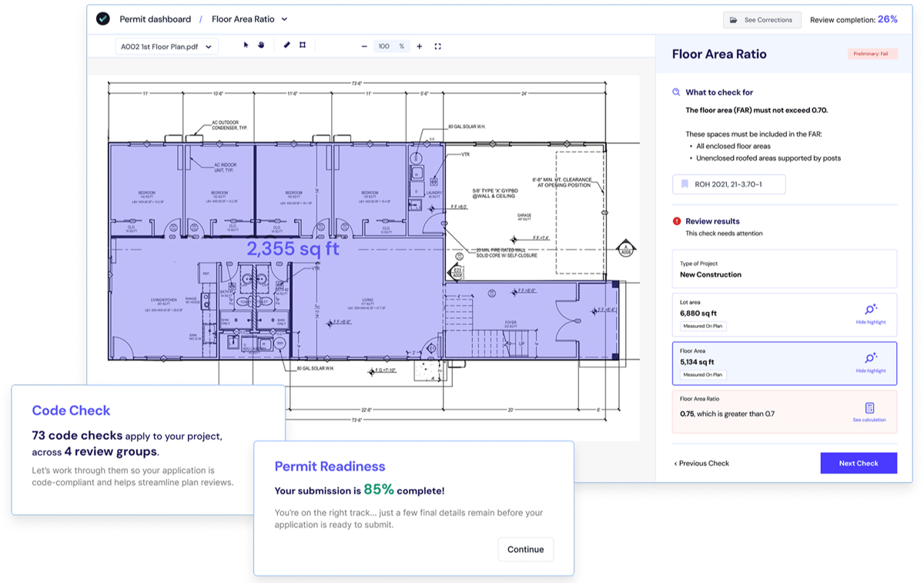Click the zoom percentage field showing 100
Image resolution: width=924 pixels, height=583 pixels.
pyautogui.click(x=392, y=46)
